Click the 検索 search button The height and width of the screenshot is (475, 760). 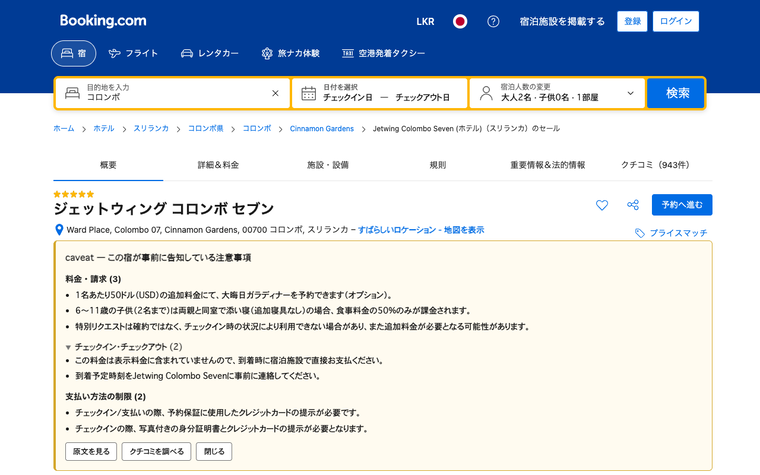click(x=676, y=93)
